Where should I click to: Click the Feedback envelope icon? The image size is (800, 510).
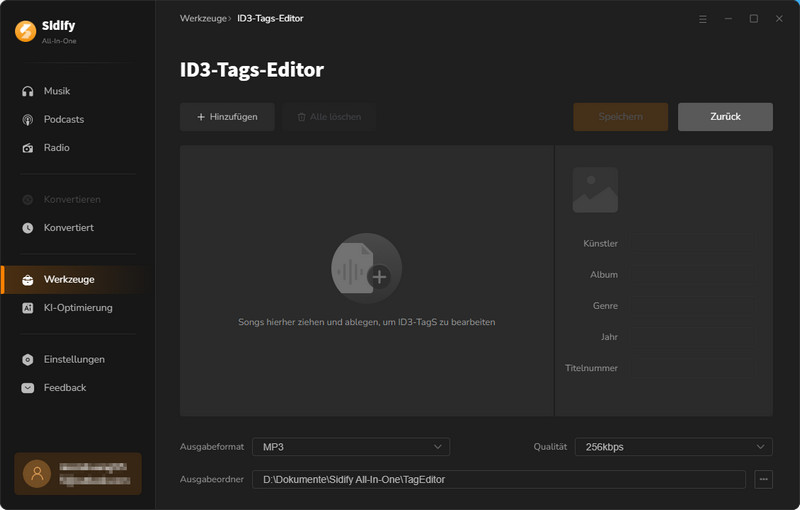click(x=28, y=388)
